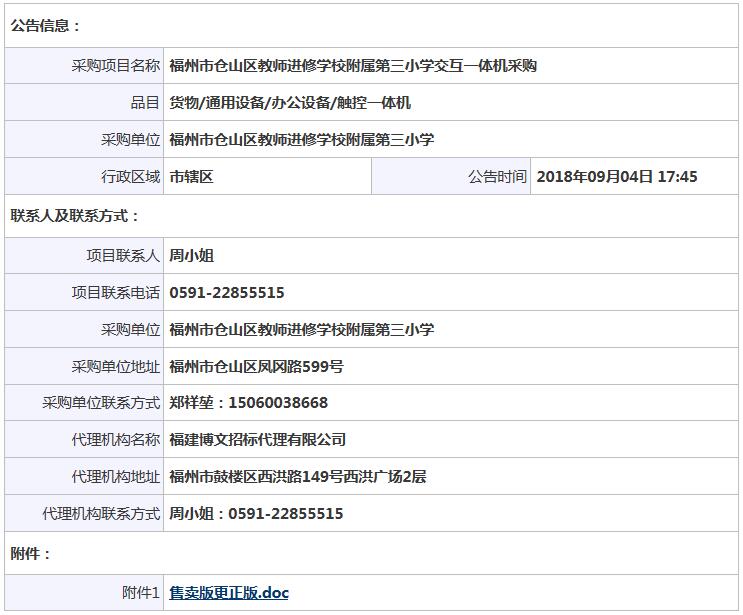Click the 公告信息 section header

click(46, 26)
